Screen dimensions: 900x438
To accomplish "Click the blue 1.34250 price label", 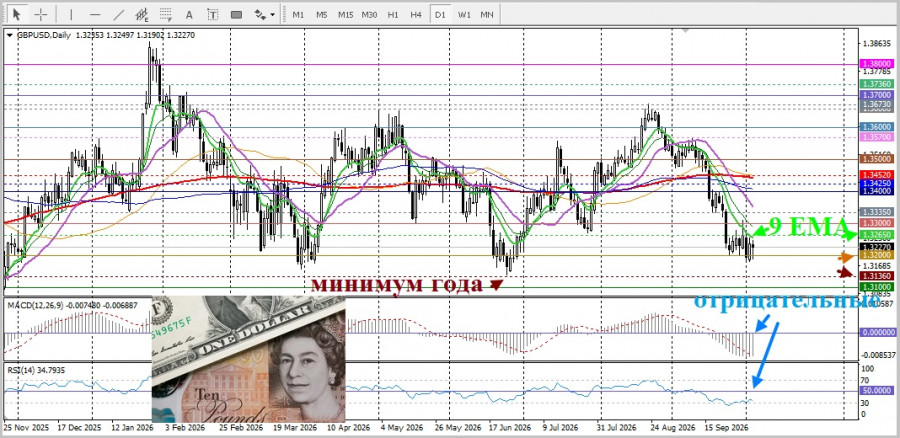I will coord(876,183).
